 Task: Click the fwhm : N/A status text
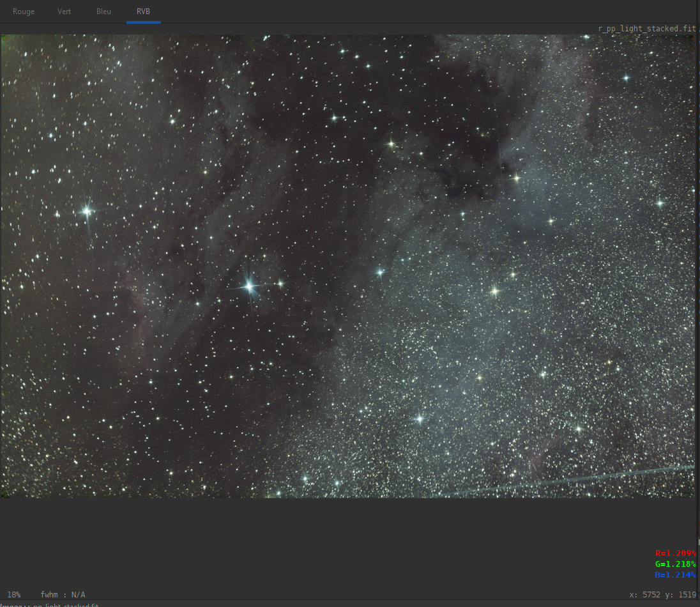point(63,594)
